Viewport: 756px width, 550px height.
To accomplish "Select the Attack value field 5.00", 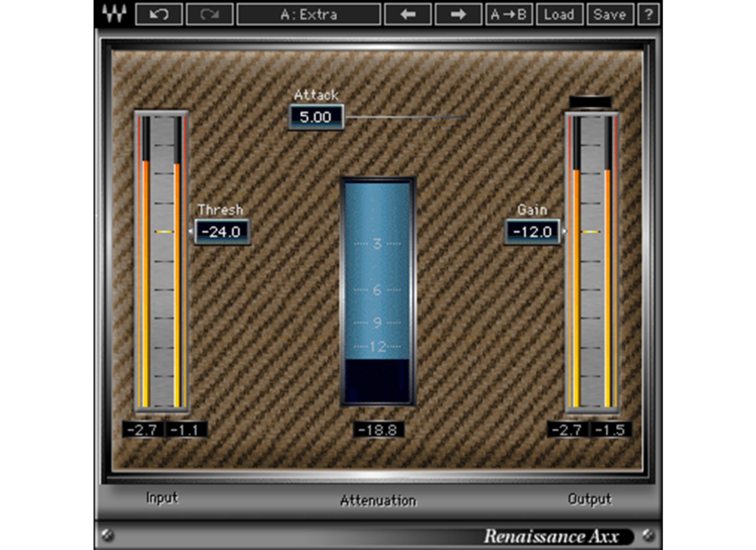I will click(315, 117).
